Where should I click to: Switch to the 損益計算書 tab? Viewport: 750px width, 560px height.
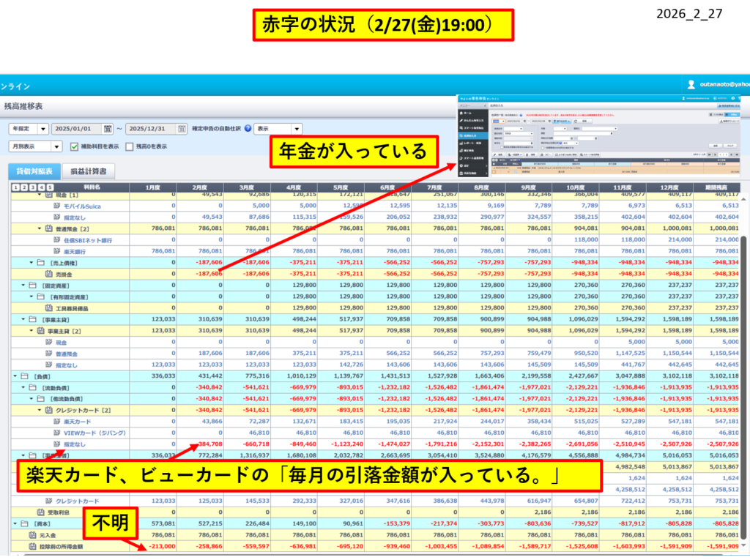coord(87,171)
